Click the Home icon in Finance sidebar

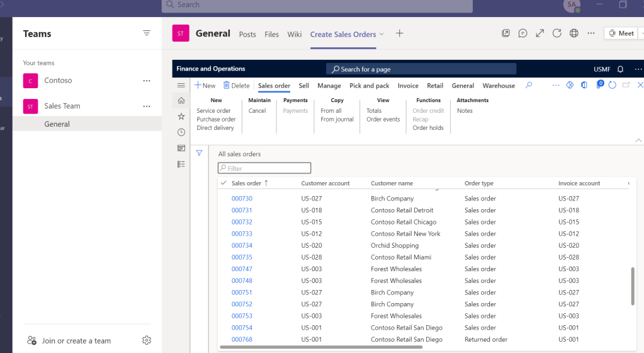pyautogui.click(x=181, y=101)
